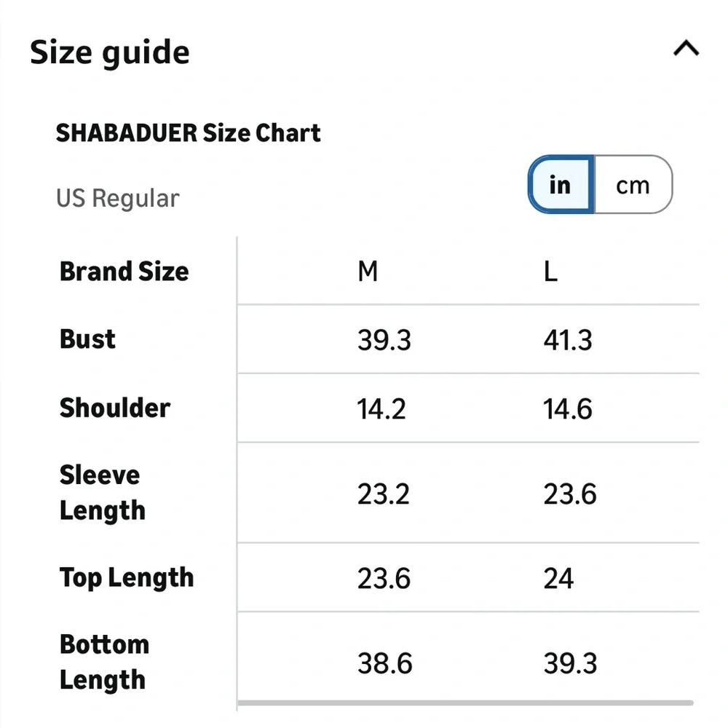The image size is (728, 728).
Task: Switch measurement units to cm
Action: (x=633, y=185)
